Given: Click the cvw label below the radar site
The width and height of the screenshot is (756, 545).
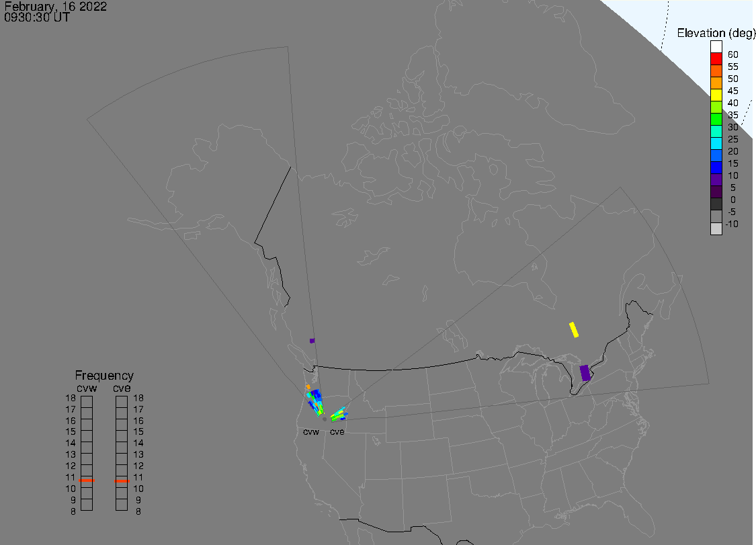Looking at the screenshot, I should (x=311, y=431).
